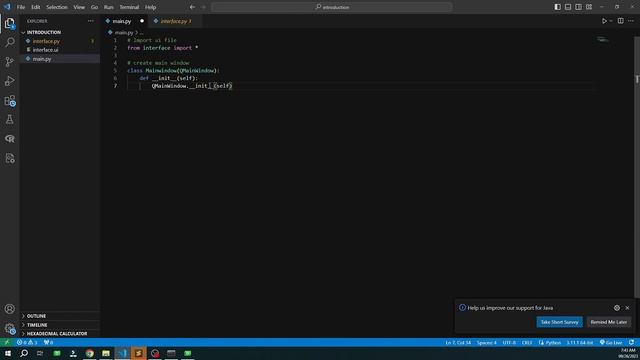Open the Search view in activity bar
640x360 pixels.
click(9, 42)
